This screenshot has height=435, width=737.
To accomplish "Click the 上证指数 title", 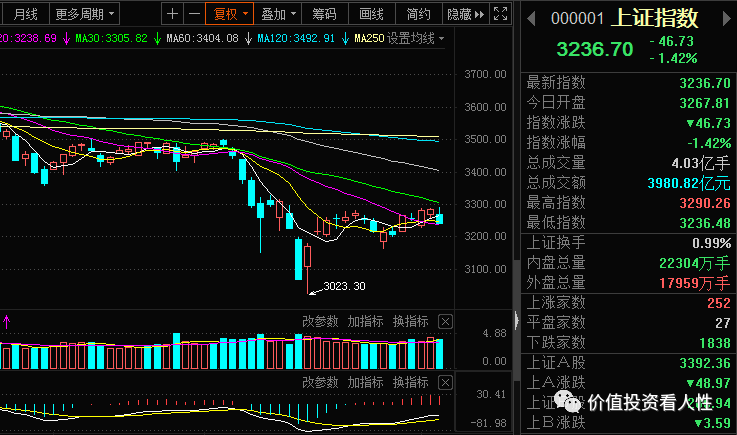I will [x=654, y=18].
